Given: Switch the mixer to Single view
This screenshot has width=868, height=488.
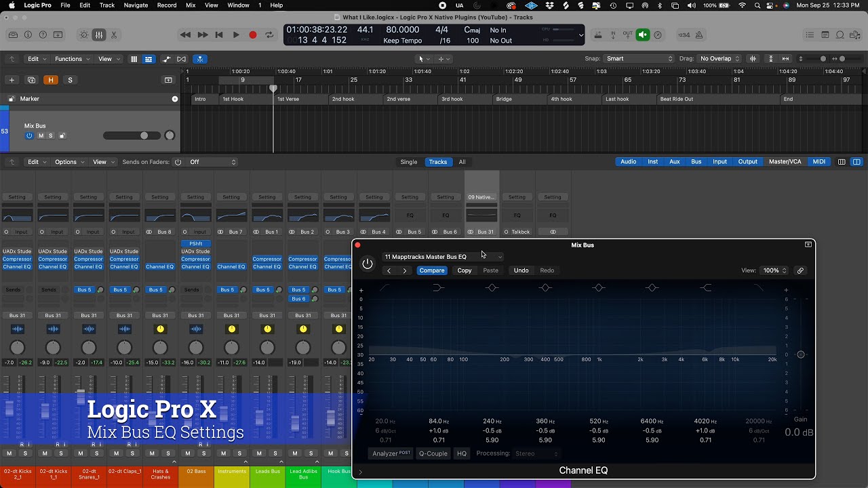Looking at the screenshot, I should tap(409, 162).
